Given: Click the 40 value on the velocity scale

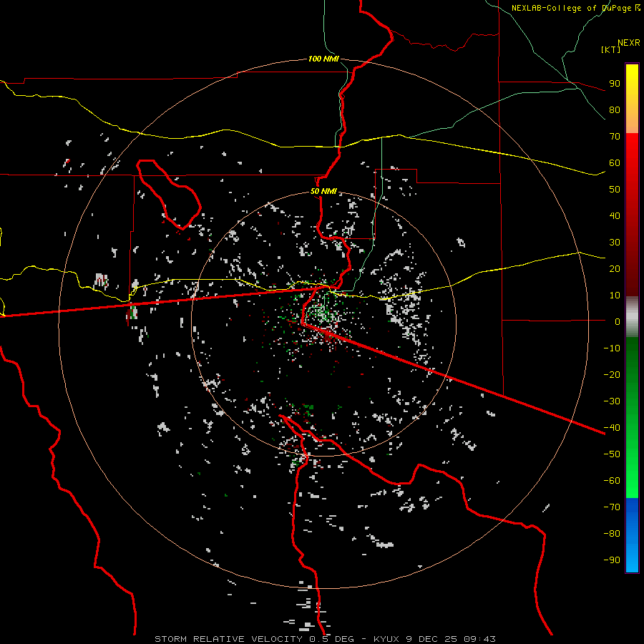Looking at the screenshot, I should coord(615,215).
